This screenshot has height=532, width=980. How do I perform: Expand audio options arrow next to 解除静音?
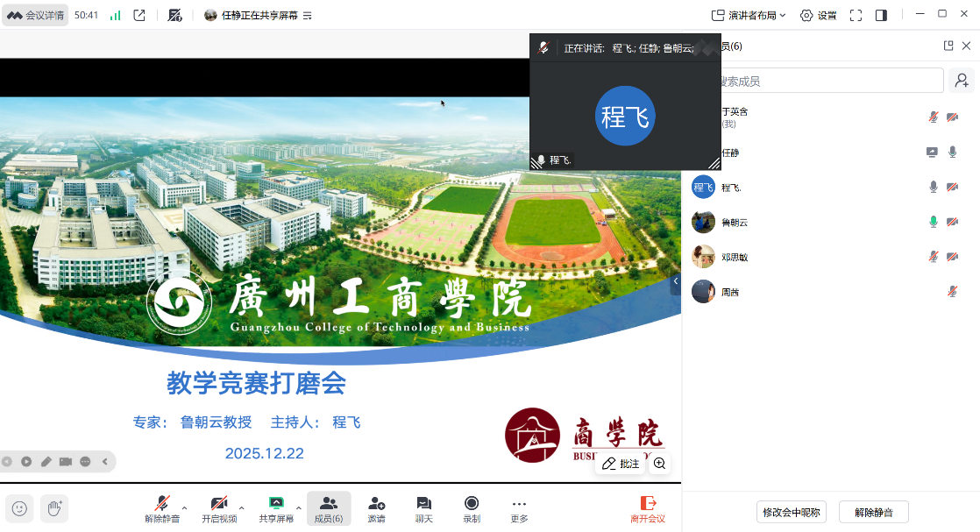pos(184,507)
